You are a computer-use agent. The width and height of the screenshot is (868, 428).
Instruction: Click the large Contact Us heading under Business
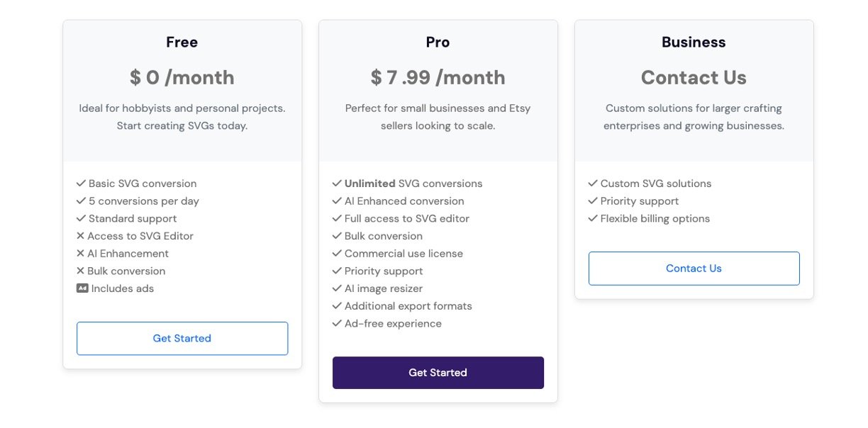694,77
